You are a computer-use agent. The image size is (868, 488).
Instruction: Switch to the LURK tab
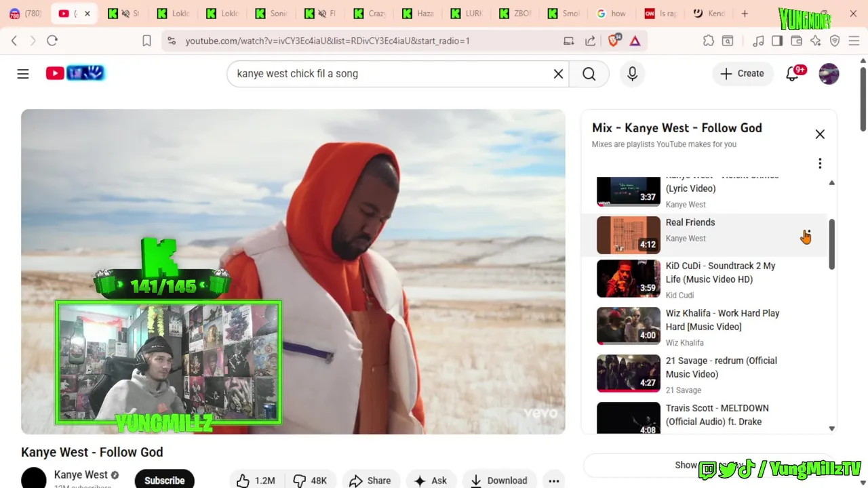pyautogui.click(x=467, y=14)
